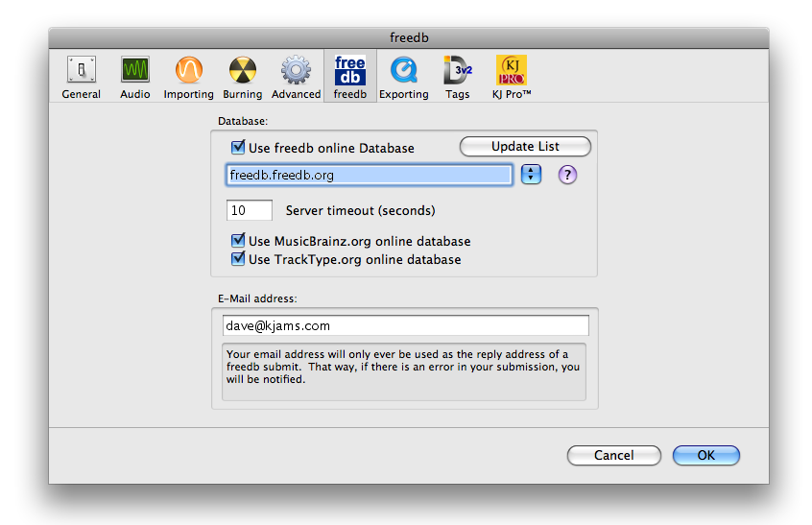Screen dimensions: 812x525
Task: Click the freedb.freedb.org server field
Action: [x=370, y=175]
